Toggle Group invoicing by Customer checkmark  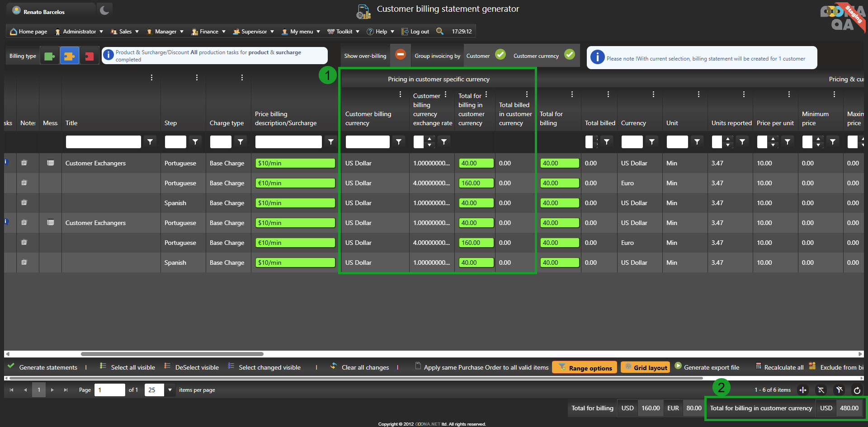(x=500, y=55)
